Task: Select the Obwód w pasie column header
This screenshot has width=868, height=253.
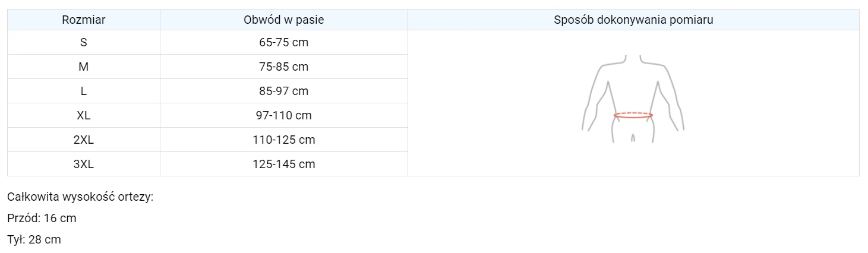Action: (x=284, y=20)
